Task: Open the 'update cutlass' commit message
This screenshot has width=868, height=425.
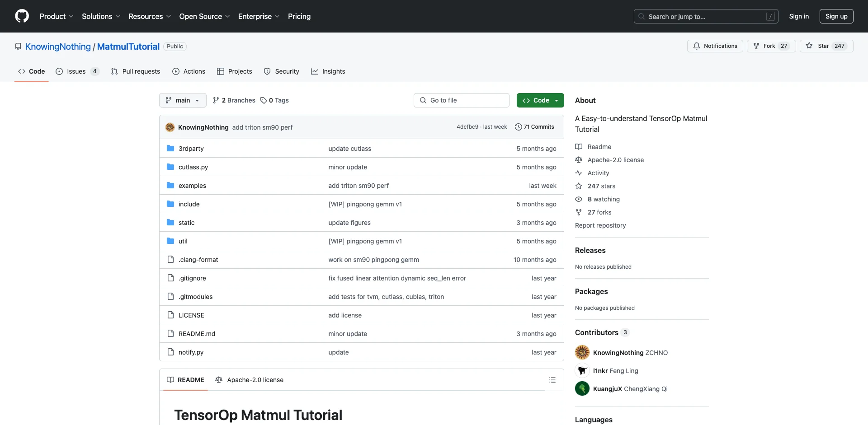Action: pos(349,149)
